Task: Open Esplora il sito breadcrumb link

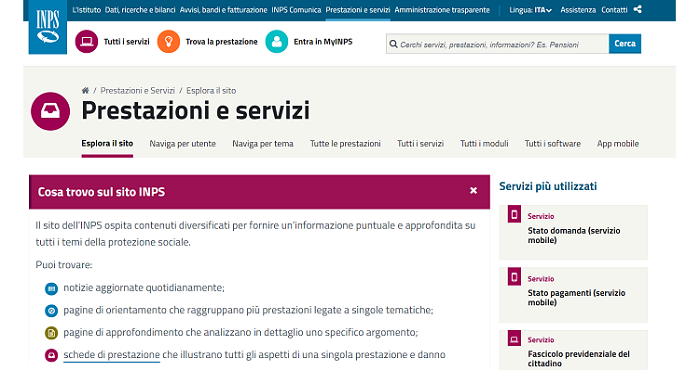Action: point(211,91)
